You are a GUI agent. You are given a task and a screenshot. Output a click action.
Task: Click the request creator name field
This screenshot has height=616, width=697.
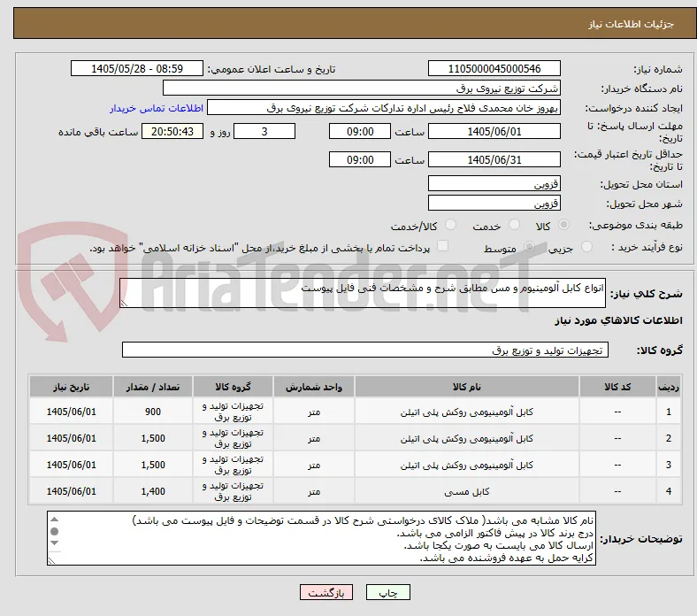pos(384,108)
